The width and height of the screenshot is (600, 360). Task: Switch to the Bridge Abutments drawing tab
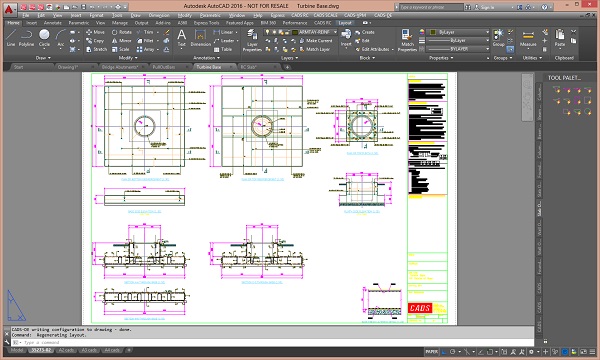[119, 67]
